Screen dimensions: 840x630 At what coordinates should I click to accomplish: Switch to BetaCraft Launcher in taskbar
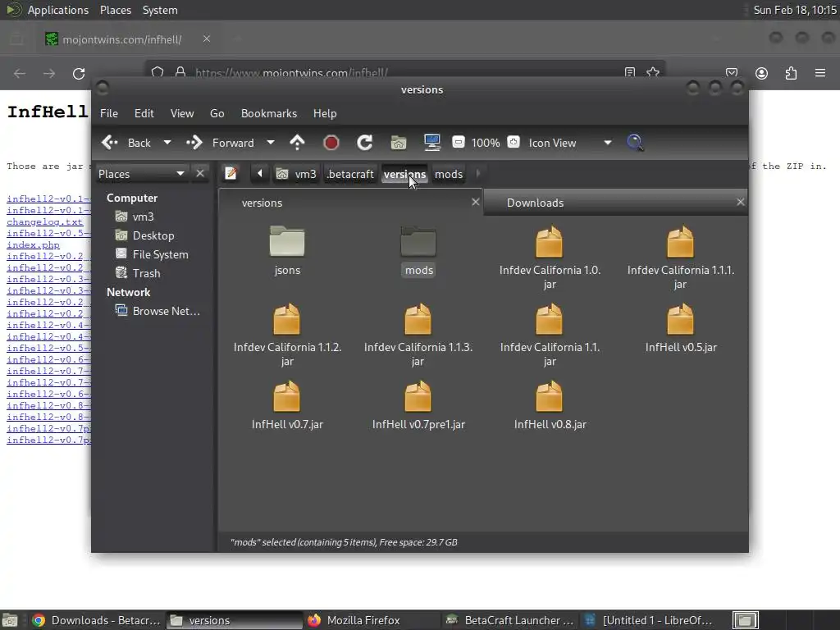(x=510, y=620)
